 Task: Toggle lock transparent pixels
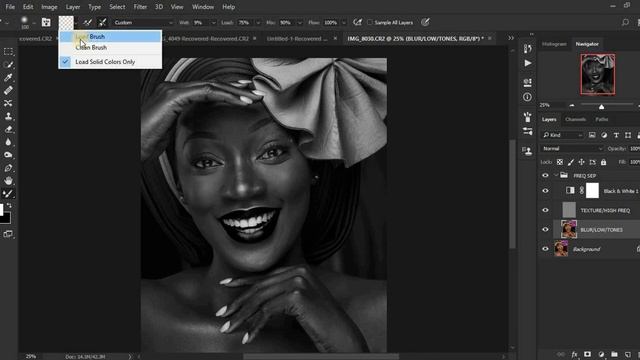click(560, 162)
